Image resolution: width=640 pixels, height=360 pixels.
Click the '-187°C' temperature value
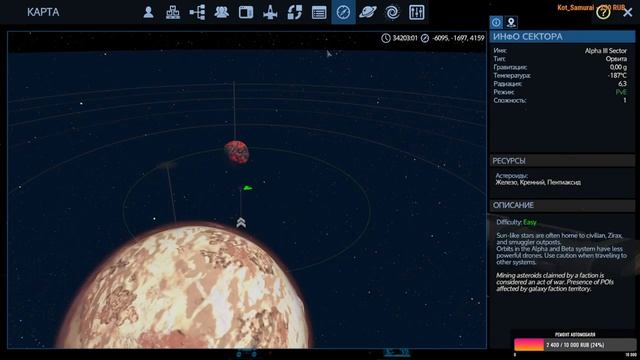click(617, 76)
